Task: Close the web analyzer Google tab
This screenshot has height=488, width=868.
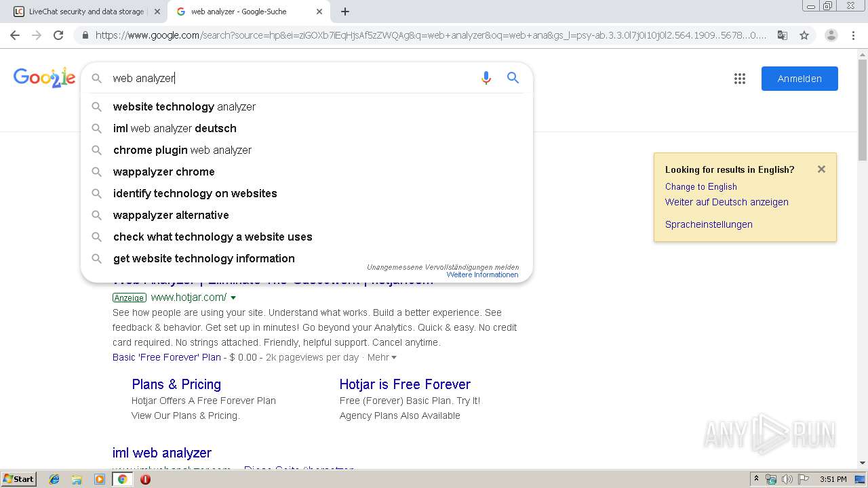Action: (x=319, y=12)
